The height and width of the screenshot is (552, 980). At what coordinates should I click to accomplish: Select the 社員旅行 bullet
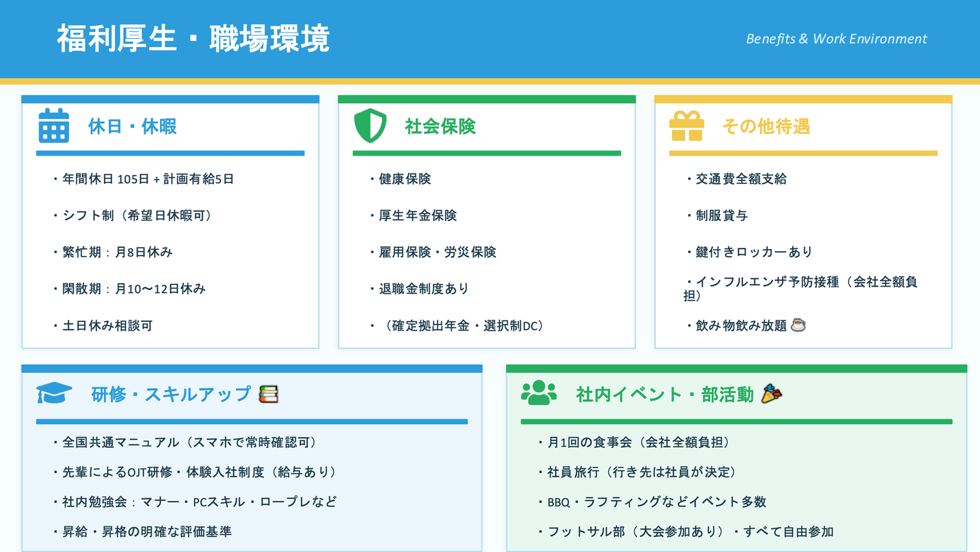pyautogui.click(x=638, y=472)
